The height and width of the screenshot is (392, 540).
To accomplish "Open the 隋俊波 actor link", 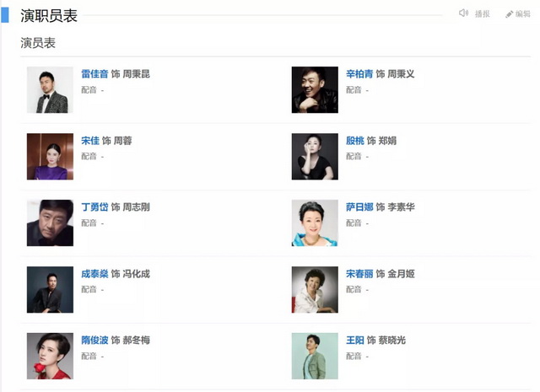I will (94, 341).
